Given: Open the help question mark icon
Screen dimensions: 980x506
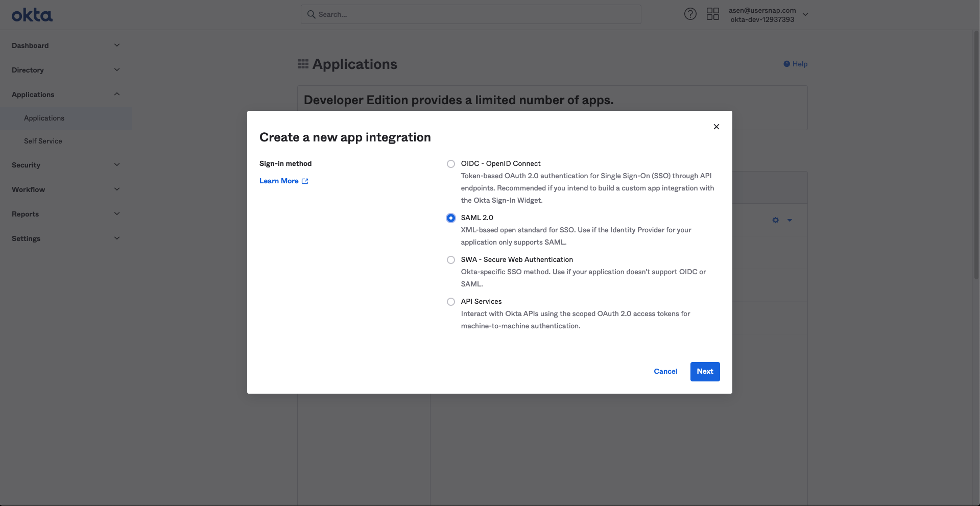Looking at the screenshot, I should [x=690, y=14].
